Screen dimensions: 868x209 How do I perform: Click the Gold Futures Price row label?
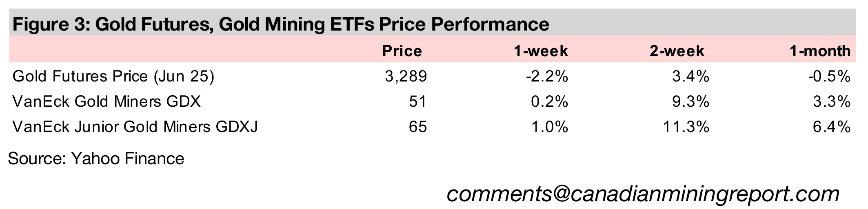113,77
